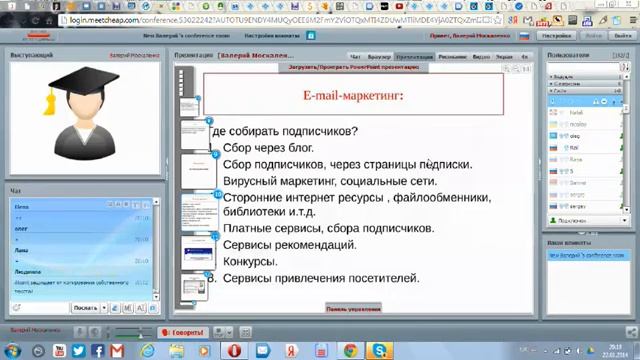The height and width of the screenshot is (360, 640).
Task: Select slide thumbnail numbered 11
Action: pyautogui.click(x=198, y=252)
